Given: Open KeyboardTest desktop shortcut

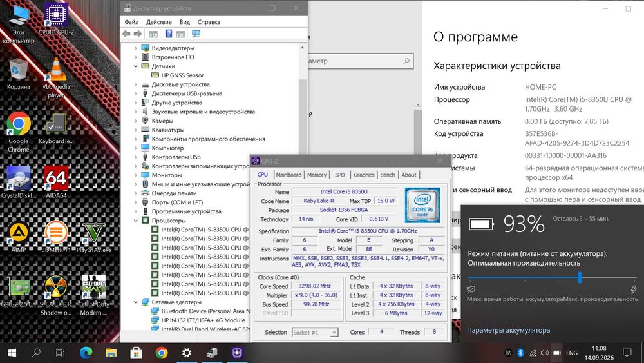Looking at the screenshot, I should pyautogui.click(x=56, y=129).
